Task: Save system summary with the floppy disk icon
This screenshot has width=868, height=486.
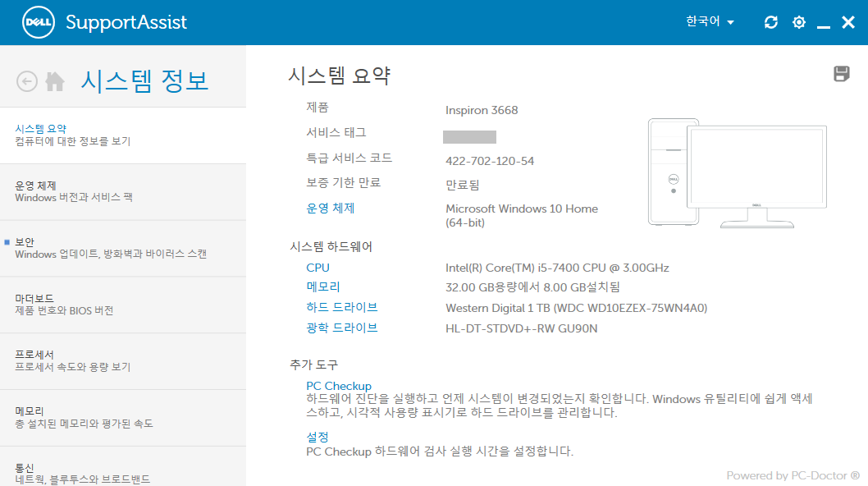Action: click(x=842, y=74)
